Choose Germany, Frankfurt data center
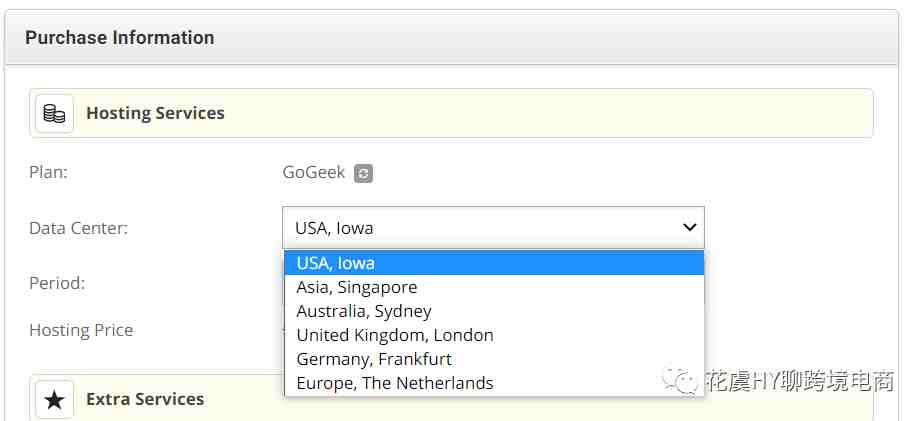 (494, 359)
